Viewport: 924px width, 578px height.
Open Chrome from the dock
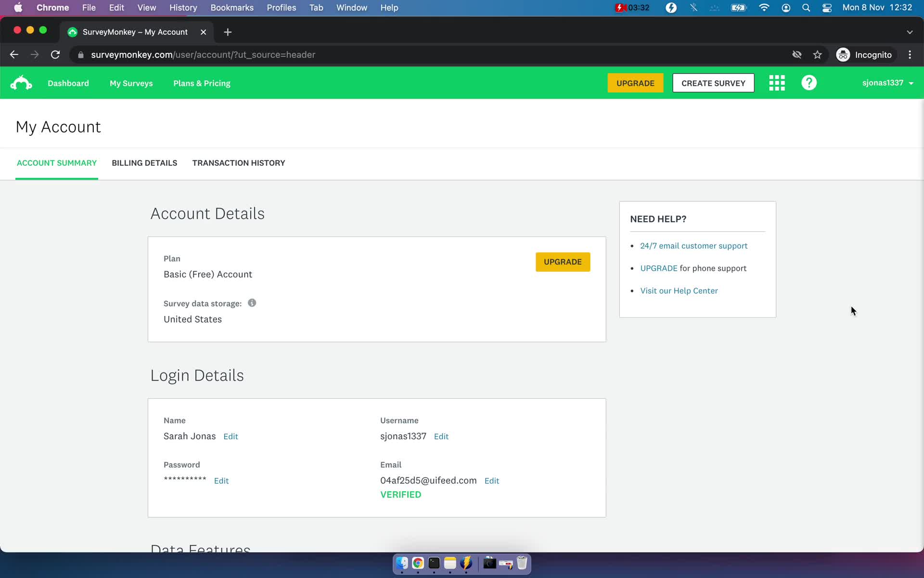tap(418, 563)
